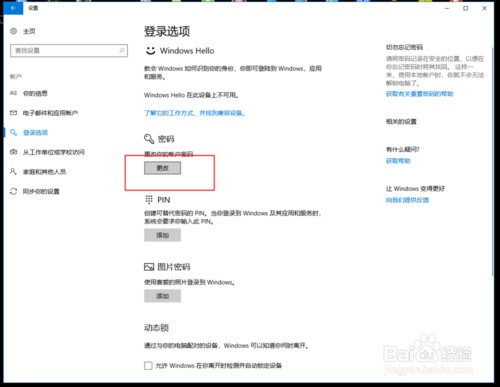Click the 切勿忘记密码 heading
The height and width of the screenshot is (387, 500).
[x=404, y=47]
